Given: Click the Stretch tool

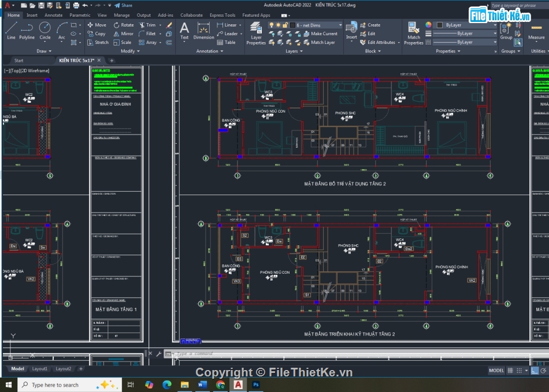Looking at the screenshot, I should coord(98,42).
